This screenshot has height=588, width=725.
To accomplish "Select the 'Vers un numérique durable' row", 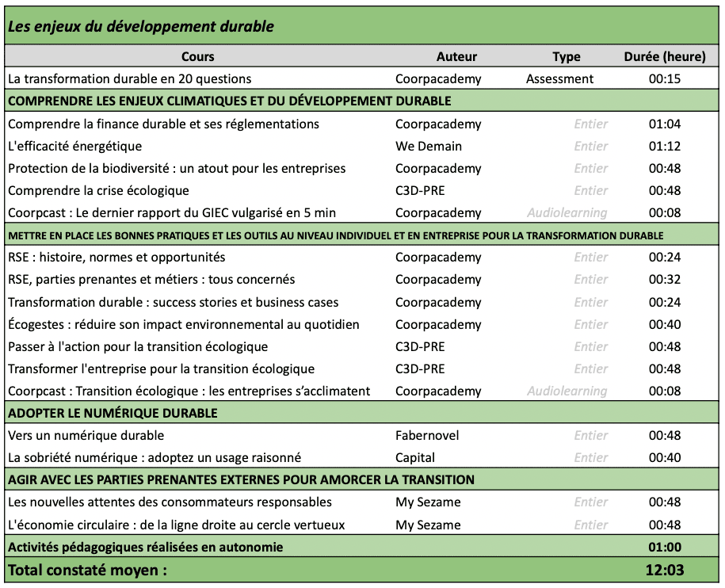I will click(361, 436).
